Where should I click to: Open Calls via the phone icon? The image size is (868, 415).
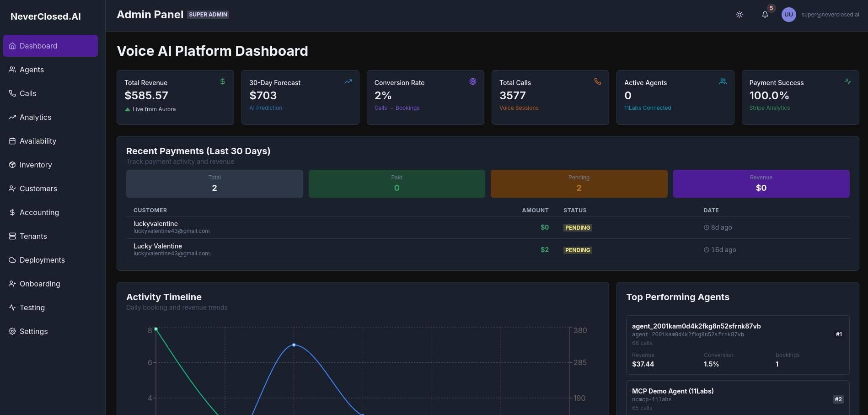pos(12,93)
